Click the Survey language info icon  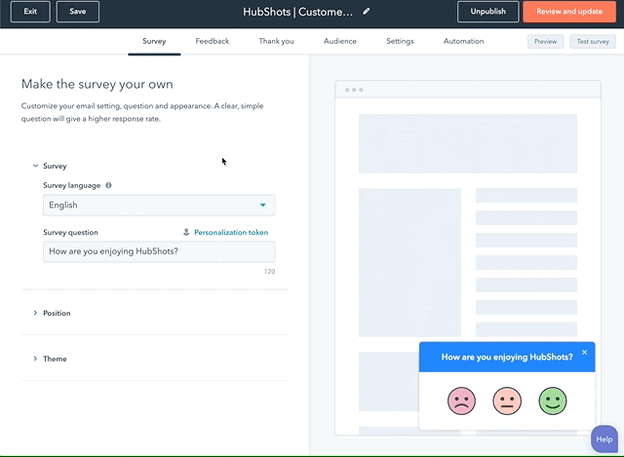tap(109, 185)
